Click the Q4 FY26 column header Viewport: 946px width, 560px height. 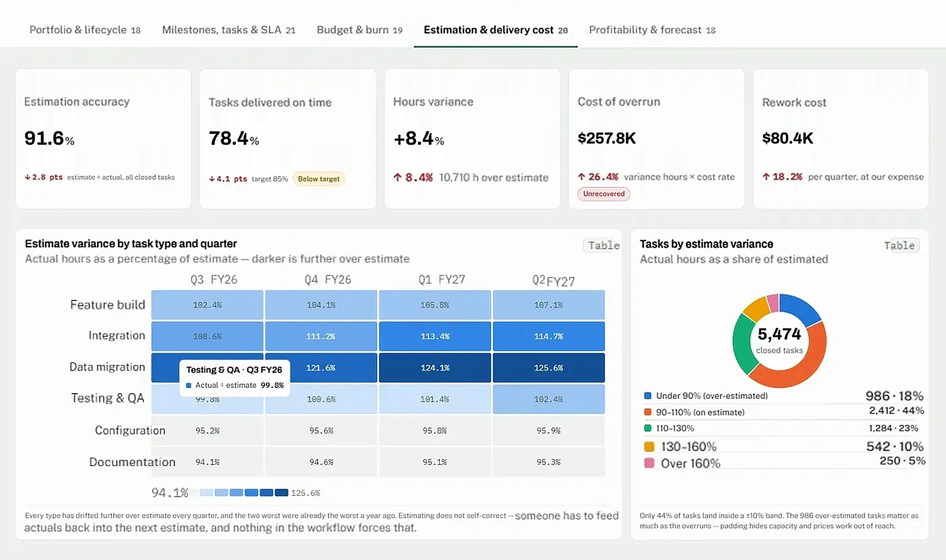point(328,280)
